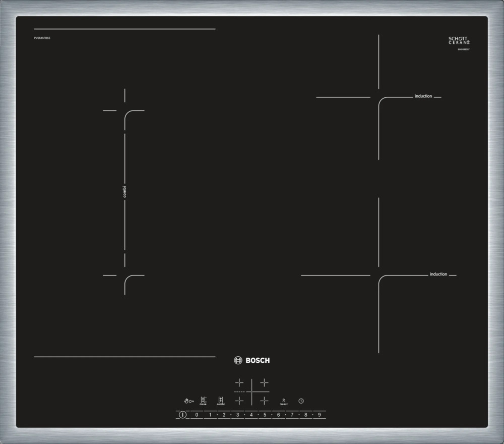Set power level 0 on the slider
This screenshot has height=444, width=504.
point(197,415)
